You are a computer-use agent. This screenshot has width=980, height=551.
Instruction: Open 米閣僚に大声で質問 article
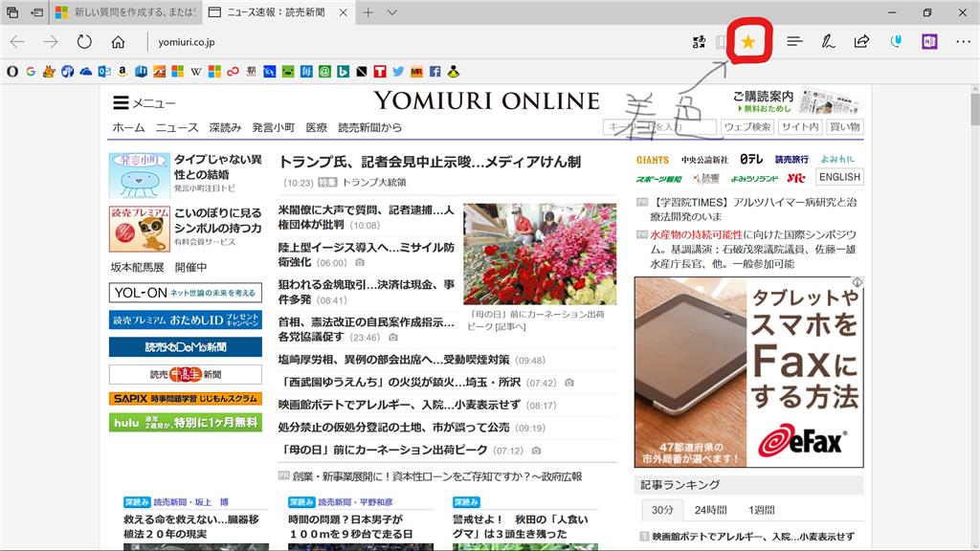[x=367, y=217]
